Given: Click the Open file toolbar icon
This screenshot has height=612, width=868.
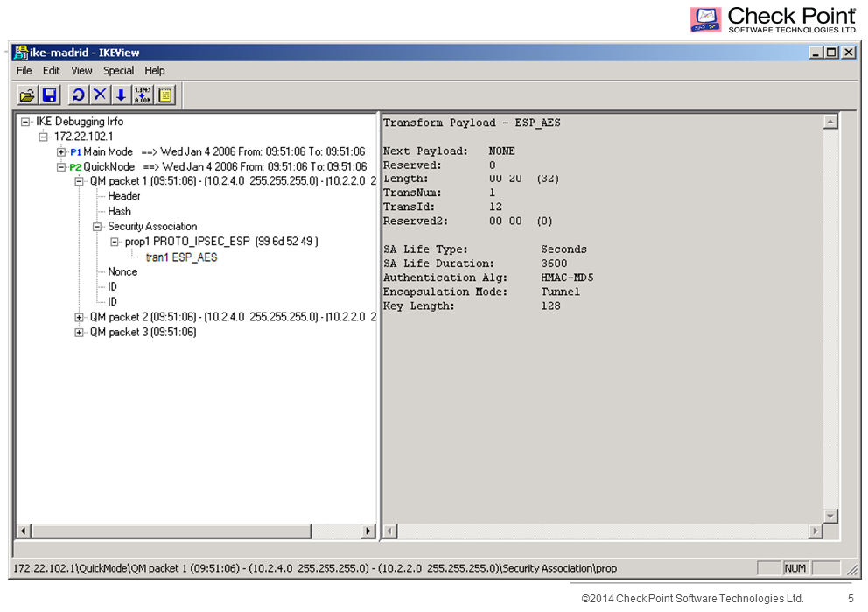Looking at the screenshot, I should click(x=27, y=95).
